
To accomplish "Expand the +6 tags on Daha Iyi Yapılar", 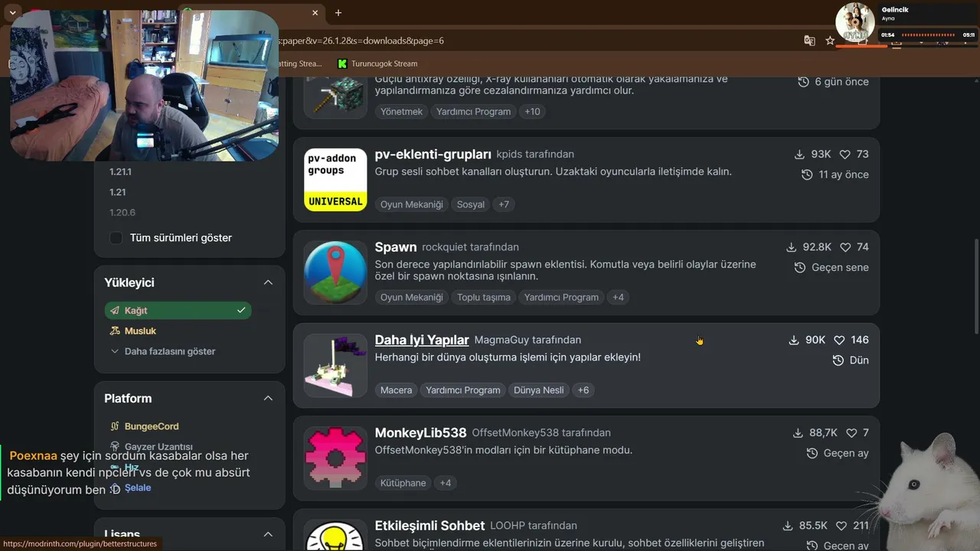I will pos(583,390).
